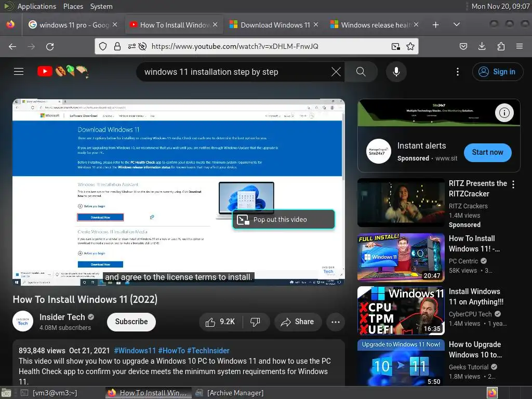Toggle picture-in-picture icon in the address bar
This screenshot has width=532, height=399.
pyautogui.click(x=395, y=46)
